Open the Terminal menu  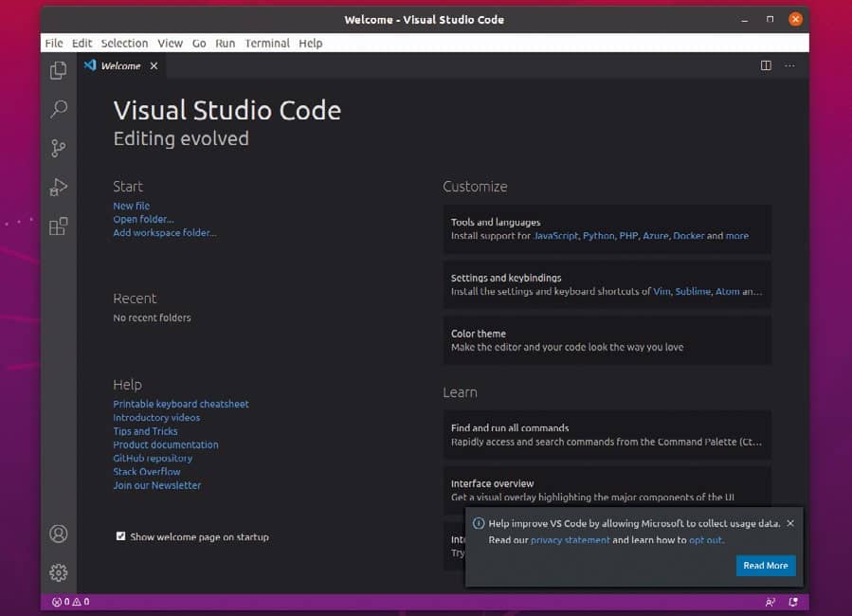tap(267, 43)
